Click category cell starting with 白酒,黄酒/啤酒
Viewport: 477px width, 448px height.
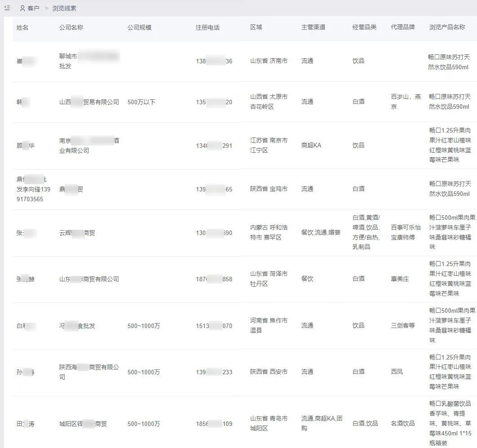click(366, 232)
